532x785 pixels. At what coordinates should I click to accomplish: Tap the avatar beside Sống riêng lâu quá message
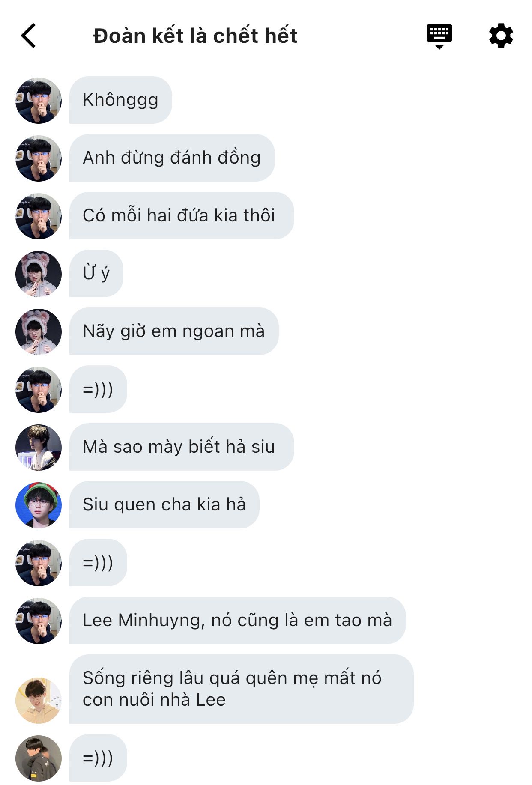[x=39, y=701]
